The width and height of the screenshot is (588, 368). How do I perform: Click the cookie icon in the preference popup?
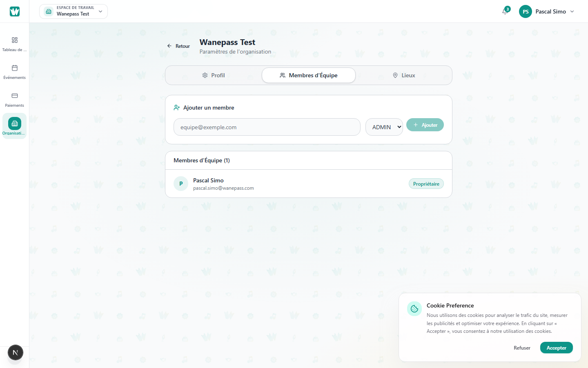click(414, 309)
